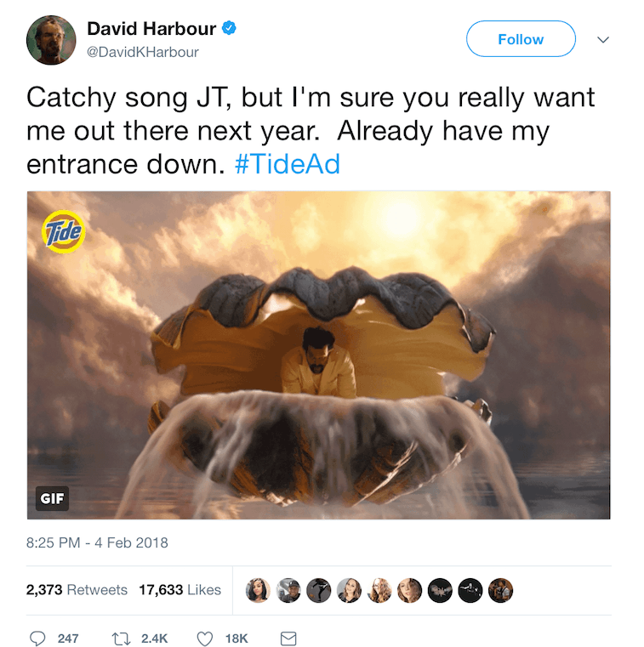
Task: Like the tweet with heart icon
Action: (x=205, y=638)
